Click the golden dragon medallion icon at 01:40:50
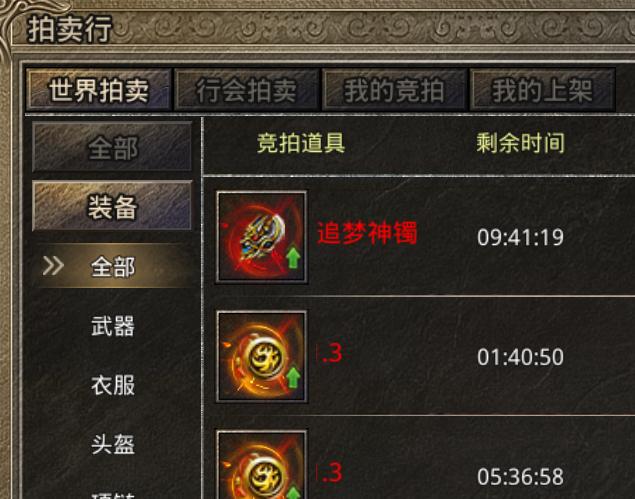The width and height of the screenshot is (635, 499). tap(262, 357)
